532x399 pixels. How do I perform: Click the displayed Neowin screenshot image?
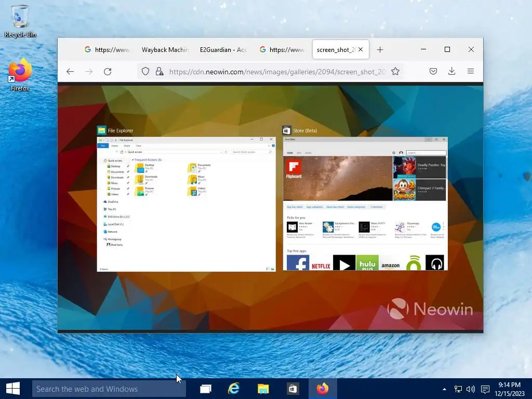point(270,208)
